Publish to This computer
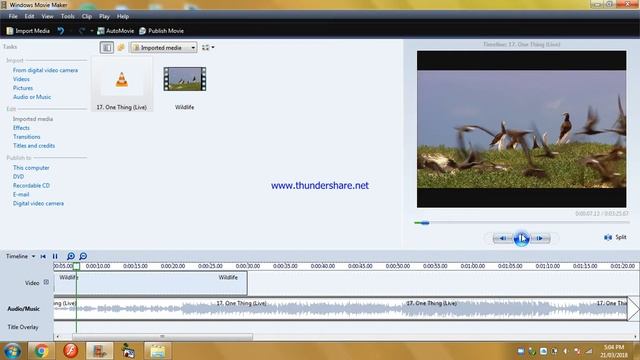Viewport: 640px width, 360px height. point(31,168)
